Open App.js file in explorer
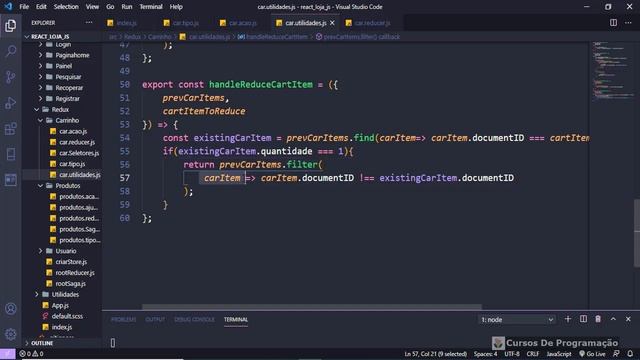Image resolution: width=640 pixels, height=360 pixels. click(60, 305)
